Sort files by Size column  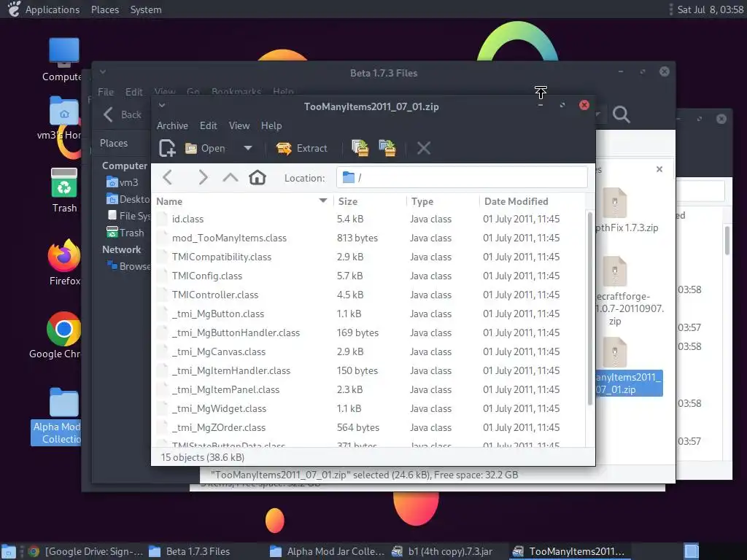point(369,201)
